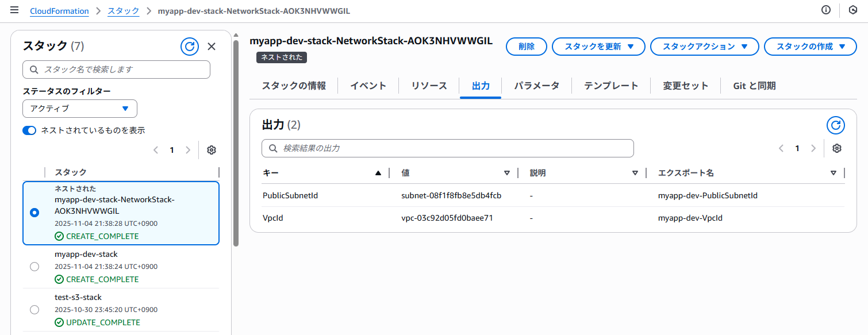The height and width of the screenshot is (335, 868).
Task: Click the info icon in top bar
Action: (826, 10)
